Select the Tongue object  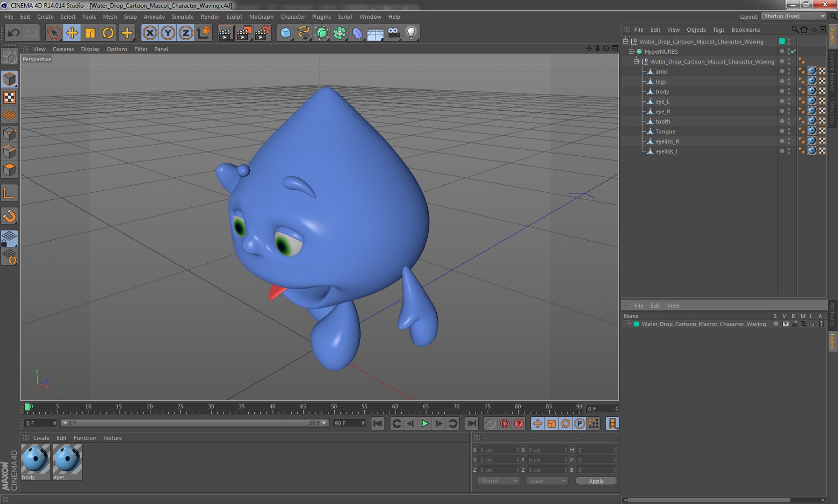[x=665, y=132]
